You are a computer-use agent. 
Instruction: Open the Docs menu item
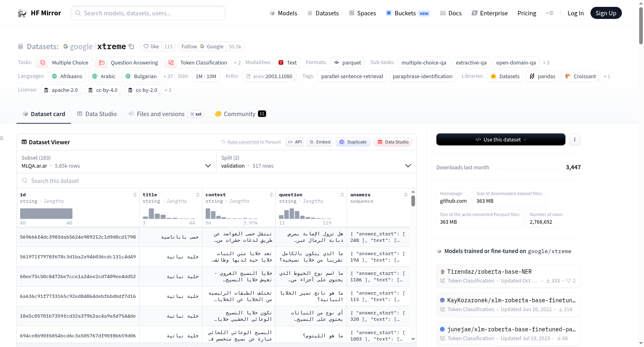point(451,13)
